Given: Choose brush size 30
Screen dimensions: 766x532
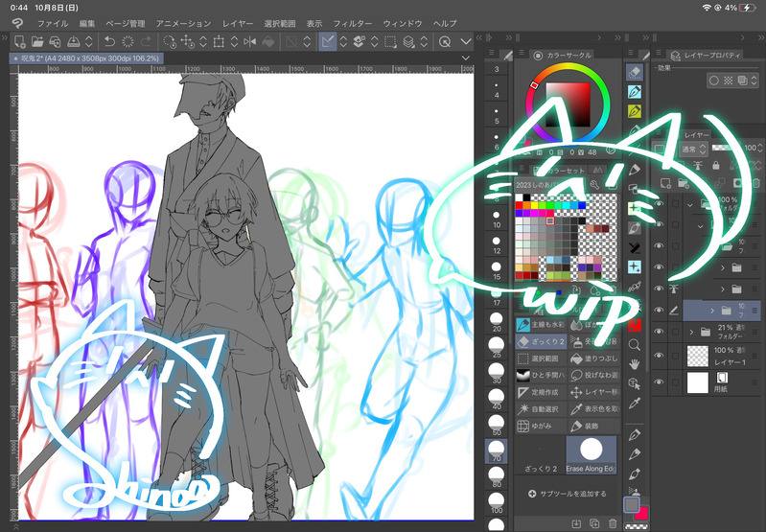Looking at the screenshot, I should (497, 373).
